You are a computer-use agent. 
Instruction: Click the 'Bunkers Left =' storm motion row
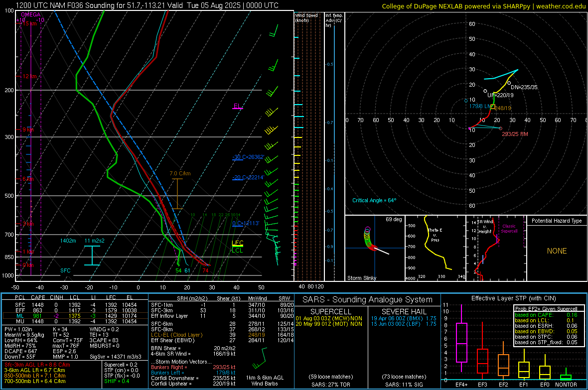tap(193, 373)
